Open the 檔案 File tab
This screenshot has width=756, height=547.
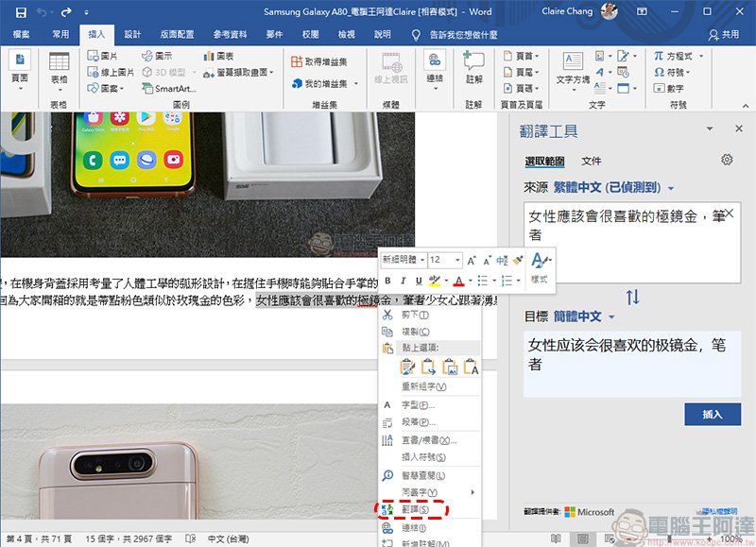point(21,34)
